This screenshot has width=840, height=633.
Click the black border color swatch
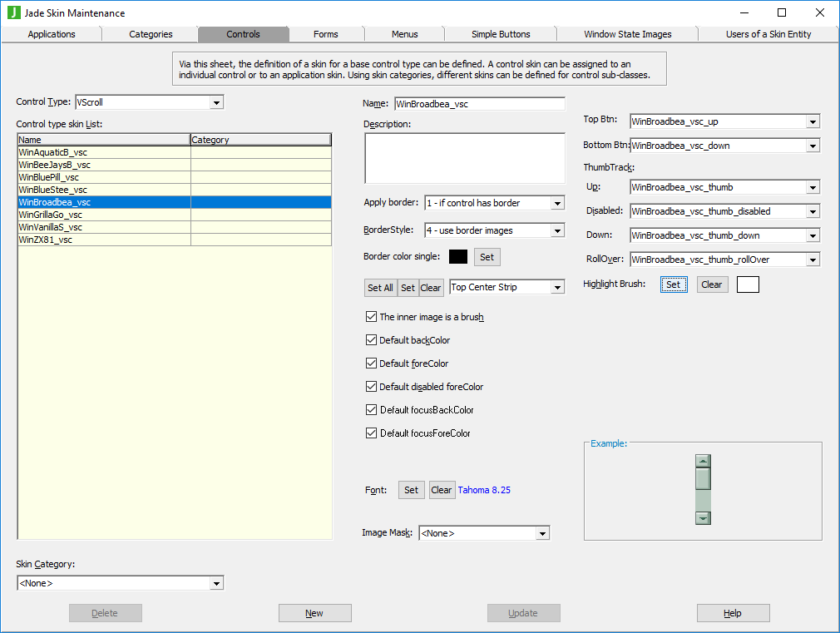click(x=457, y=257)
